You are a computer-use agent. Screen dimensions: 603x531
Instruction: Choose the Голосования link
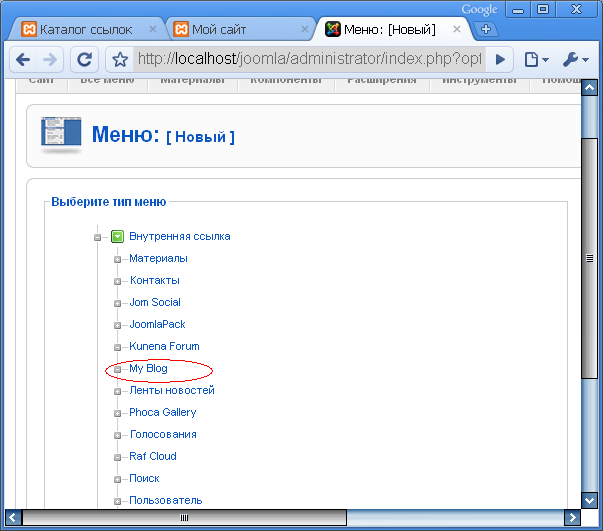[x=163, y=434]
